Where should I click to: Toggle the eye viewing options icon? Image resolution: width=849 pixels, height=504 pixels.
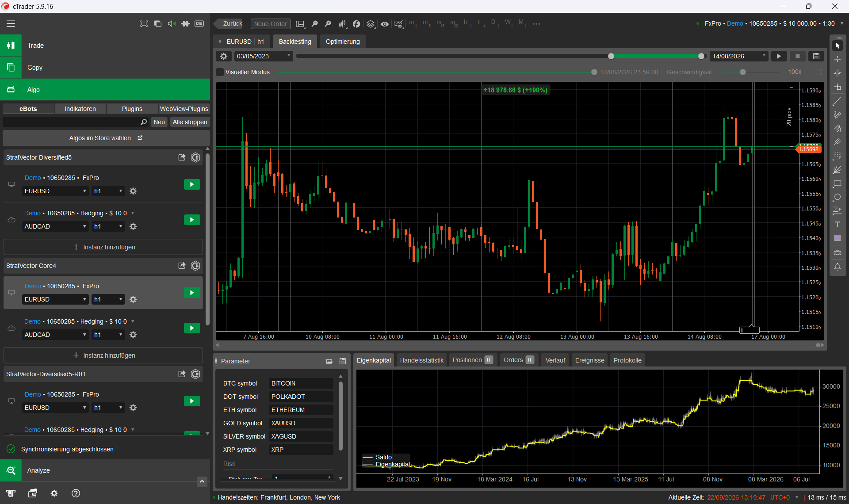(385, 24)
